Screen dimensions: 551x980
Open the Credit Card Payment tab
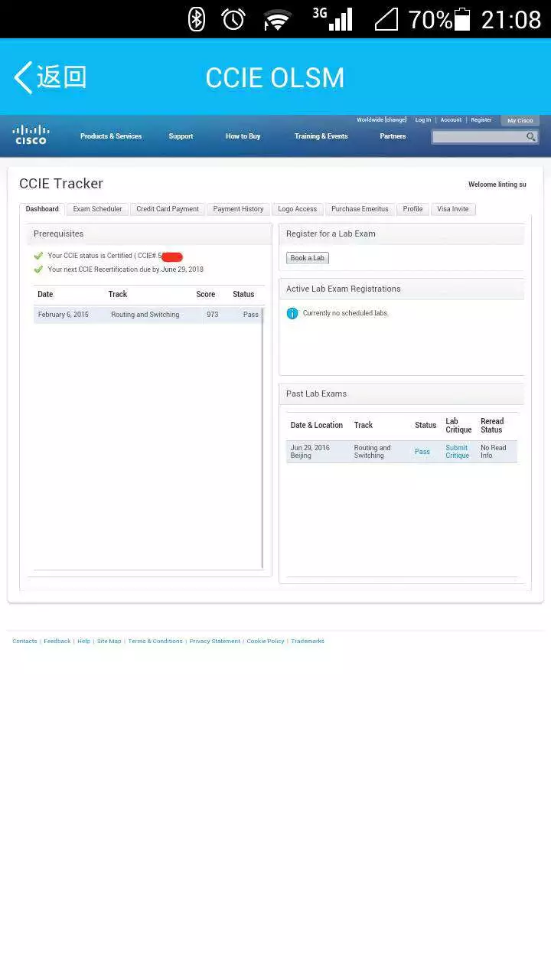pyautogui.click(x=168, y=209)
